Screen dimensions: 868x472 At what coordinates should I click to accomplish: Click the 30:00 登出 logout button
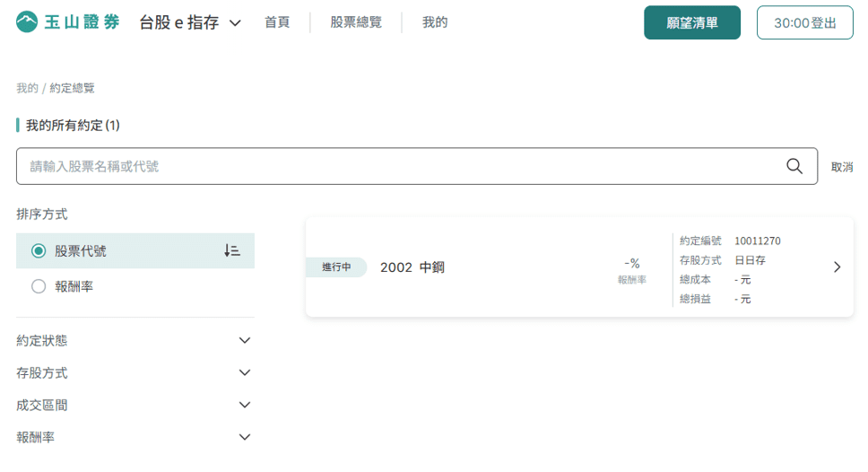tap(805, 22)
